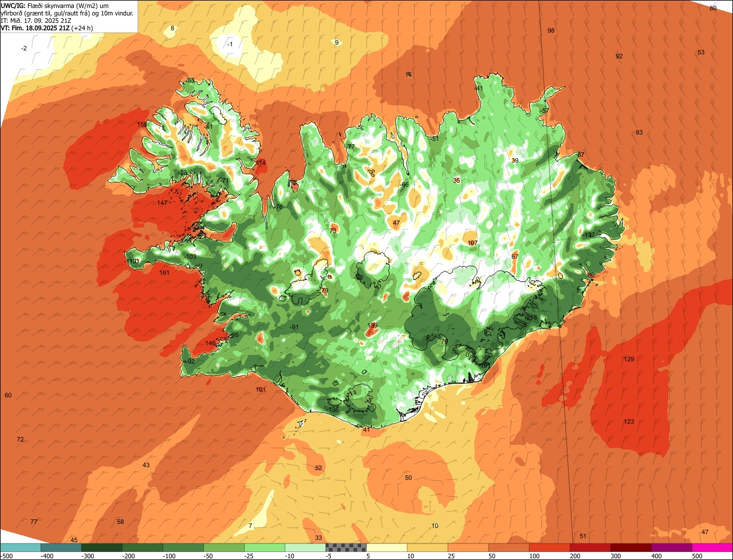
Task: Click the legend swatch between -100 and -50
Action: (x=223, y=547)
